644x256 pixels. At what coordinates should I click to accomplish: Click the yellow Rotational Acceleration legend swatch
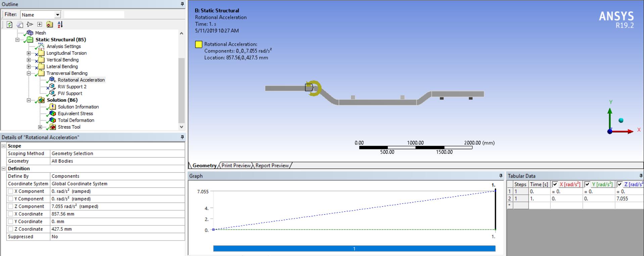coord(198,44)
